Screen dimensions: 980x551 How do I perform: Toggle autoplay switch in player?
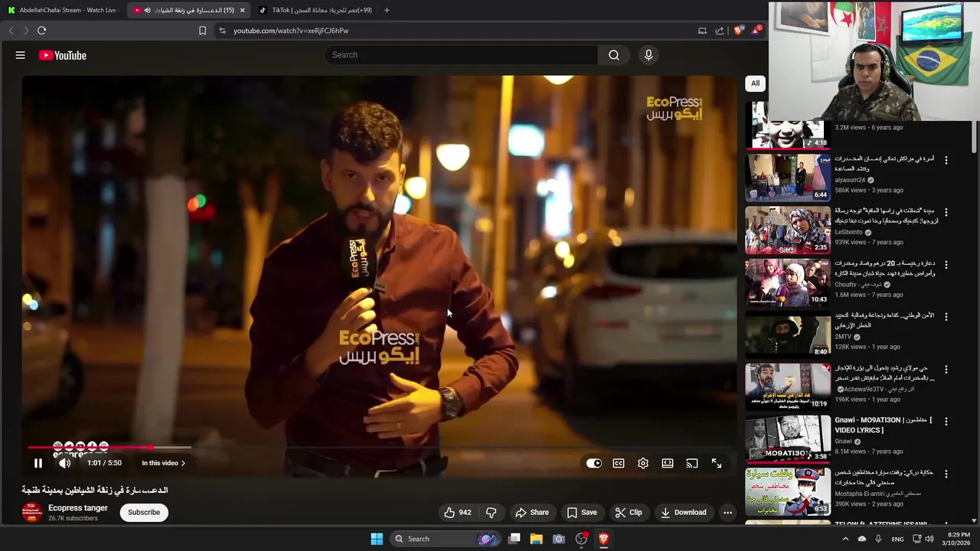[x=594, y=463]
